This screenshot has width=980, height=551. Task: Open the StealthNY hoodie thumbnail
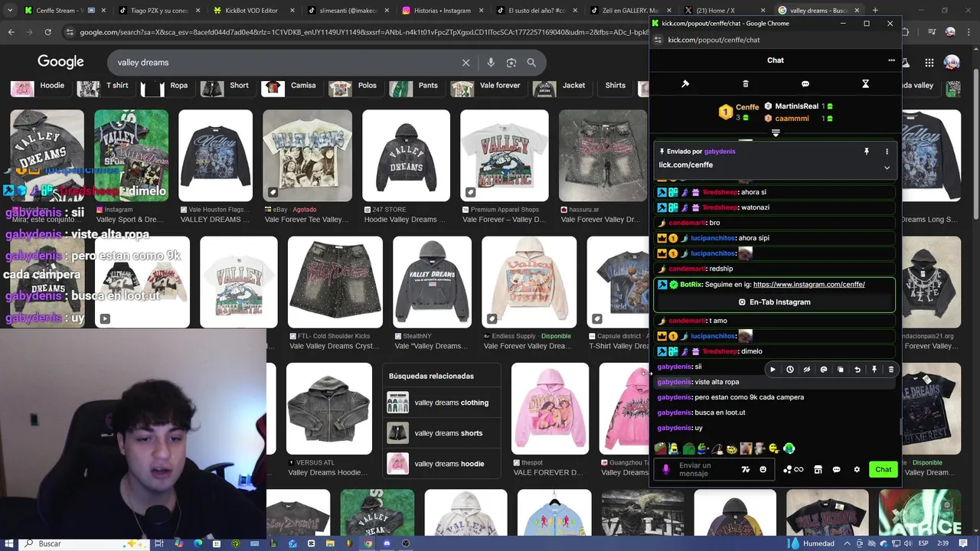[432, 282]
